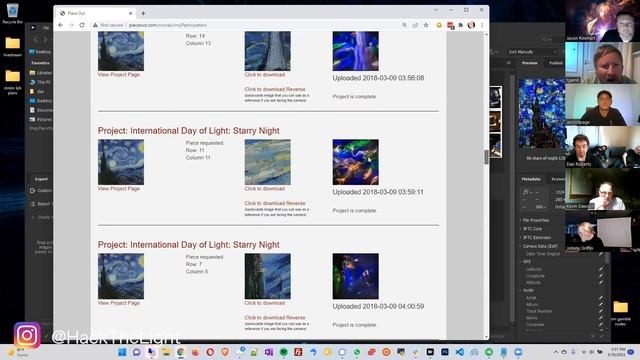Open Libraries in the background window sidebar

41,73
